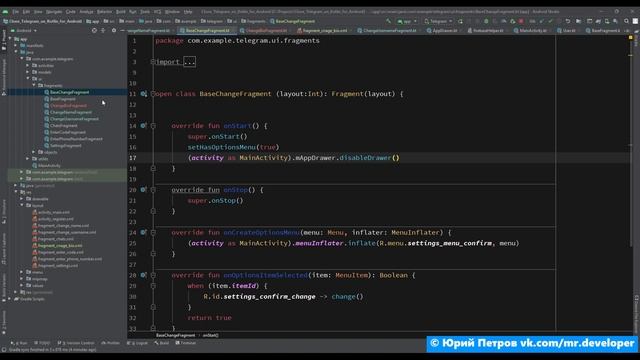Collapse the layout resource folder
640x360 pixels.
click(22, 205)
